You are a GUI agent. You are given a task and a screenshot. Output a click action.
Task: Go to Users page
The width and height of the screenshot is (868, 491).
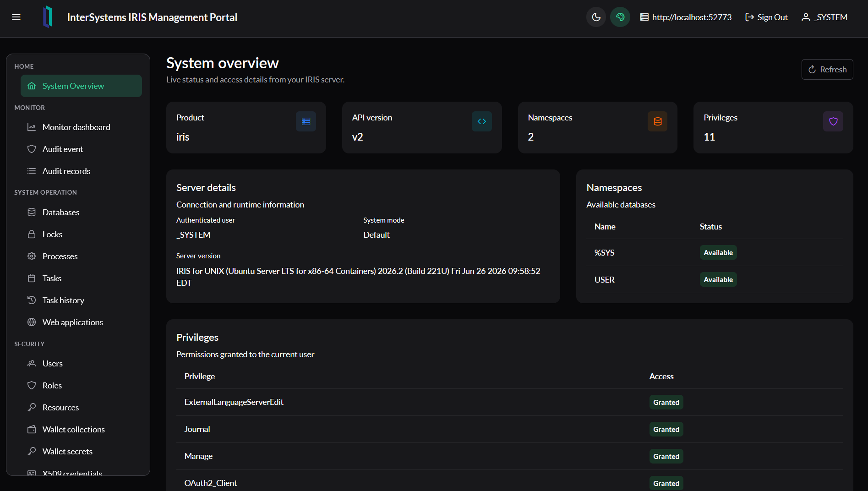[81, 364]
